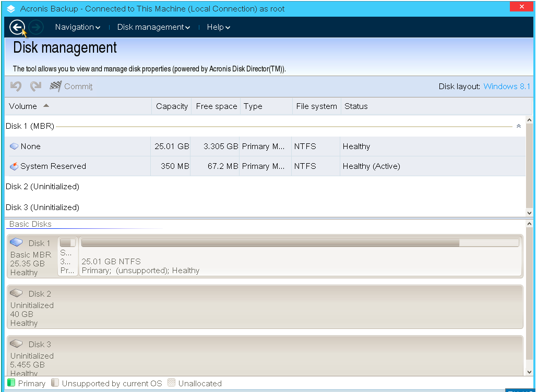The image size is (537, 392).
Task: Sort by the Free space column header
Action: click(216, 106)
